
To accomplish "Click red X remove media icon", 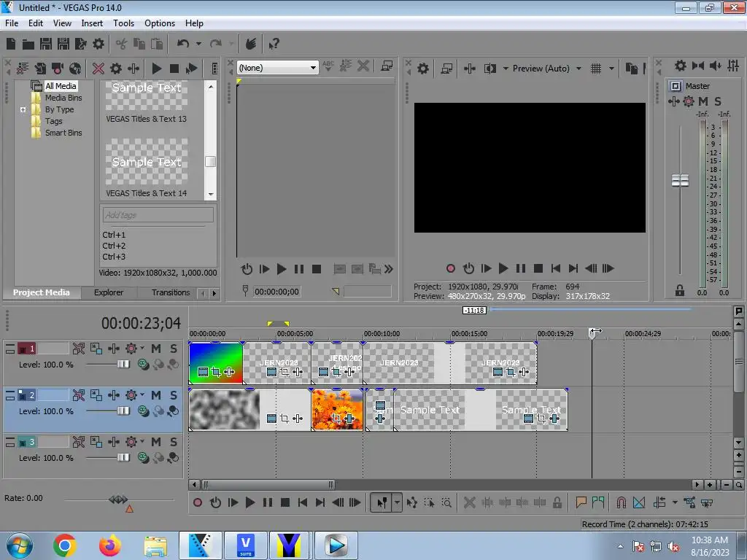I will pos(98,69).
